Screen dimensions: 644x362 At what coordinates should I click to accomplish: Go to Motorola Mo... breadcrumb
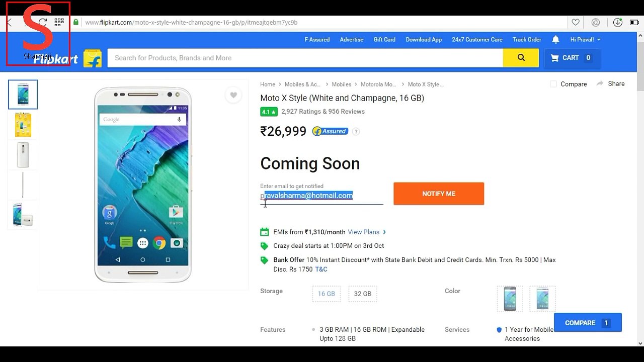click(378, 84)
